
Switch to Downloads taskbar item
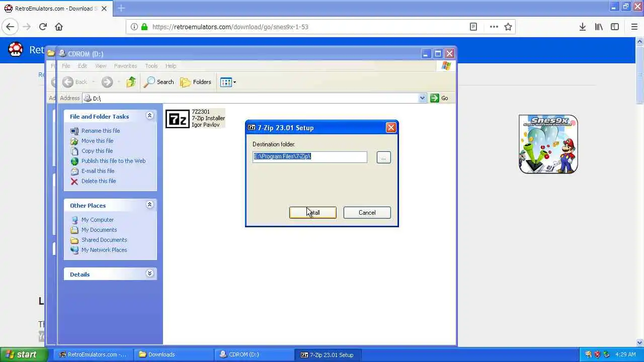click(174, 354)
